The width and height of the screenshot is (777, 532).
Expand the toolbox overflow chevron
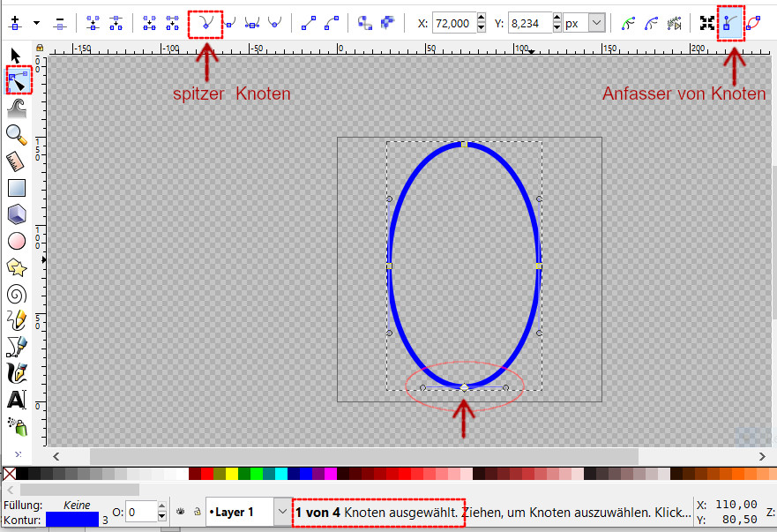coord(18,454)
